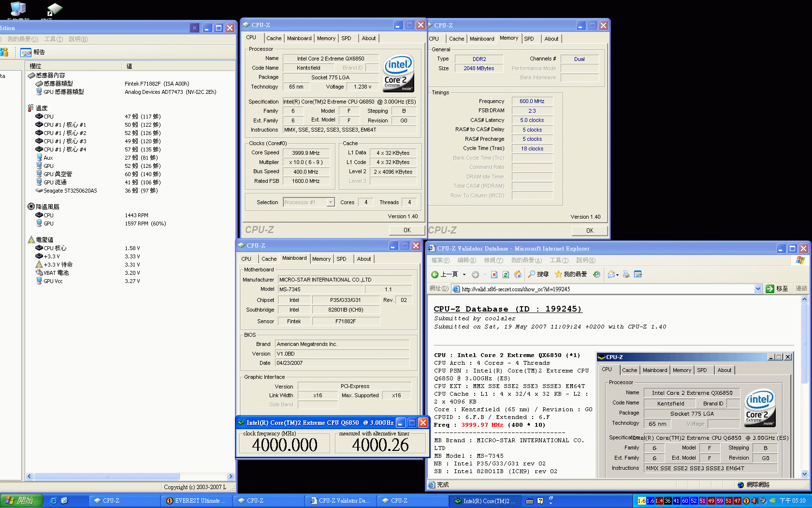Click the Mail envelope icon in IE toolbar

(611, 274)
